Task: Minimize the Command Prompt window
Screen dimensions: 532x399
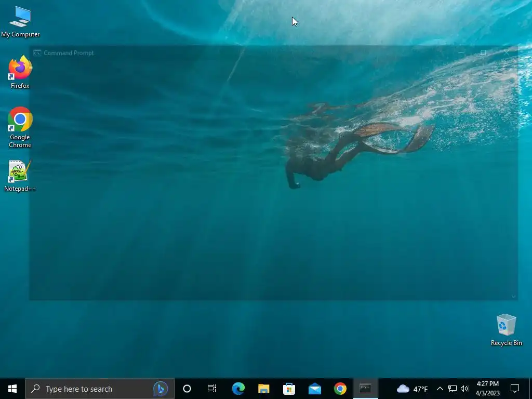Action: click(461, 52)
